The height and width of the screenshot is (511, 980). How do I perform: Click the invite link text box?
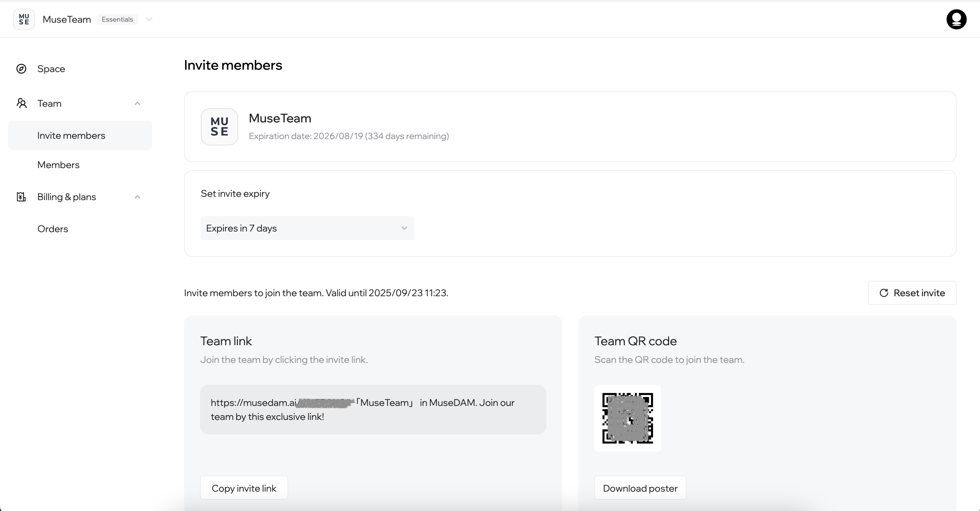point(373,409)
